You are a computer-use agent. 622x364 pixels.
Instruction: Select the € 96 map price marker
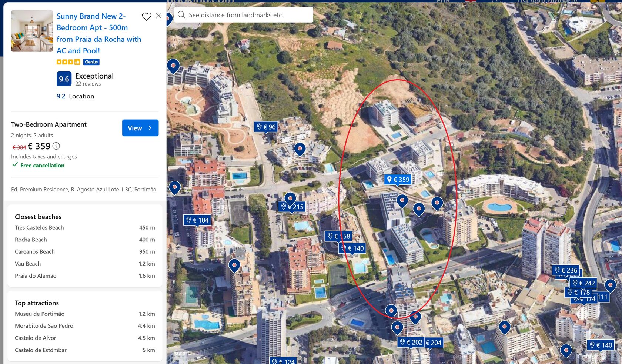[x=266, y=127]
